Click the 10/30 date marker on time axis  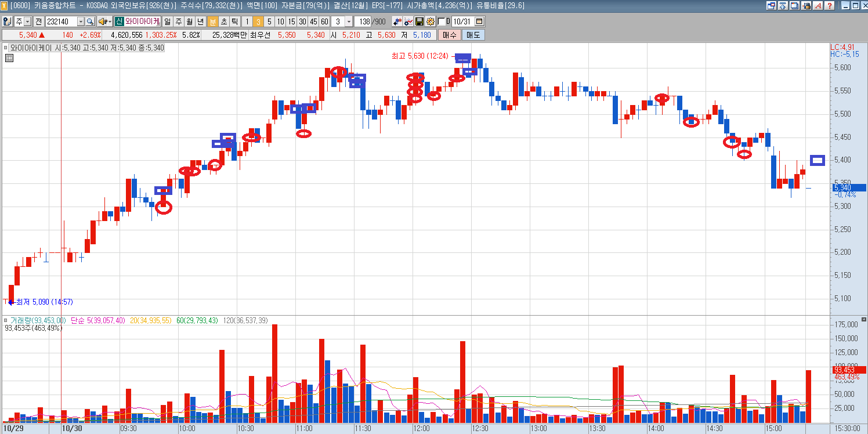[x=72, y=428]
